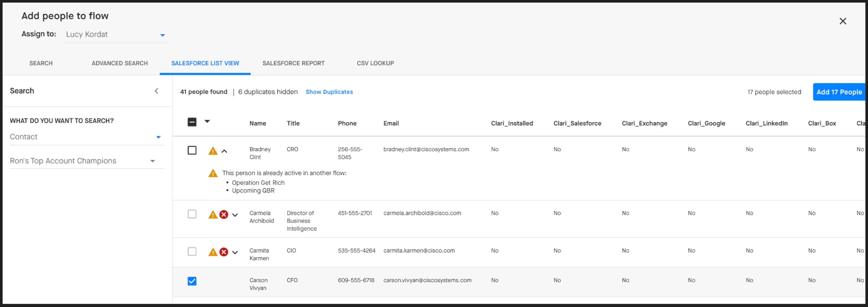Switch to the Salesforce Report tab
This screenshot has height=307, width=868.
(x=293, y=63)
